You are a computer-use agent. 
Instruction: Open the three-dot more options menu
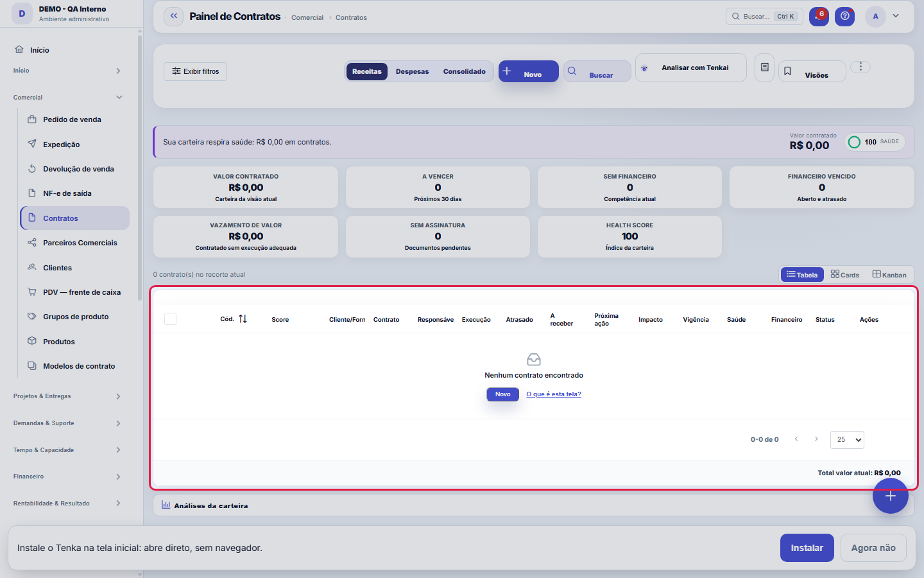click(860, 67)
